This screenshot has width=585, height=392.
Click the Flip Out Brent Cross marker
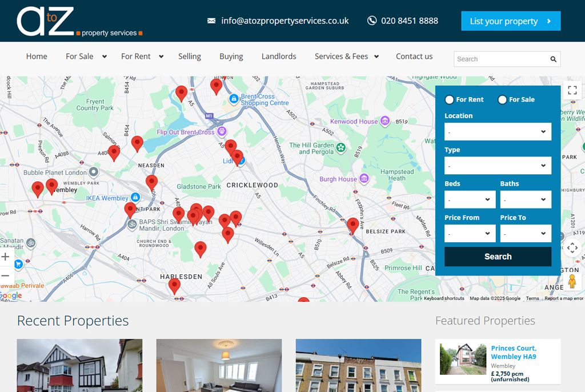point(222,131)
